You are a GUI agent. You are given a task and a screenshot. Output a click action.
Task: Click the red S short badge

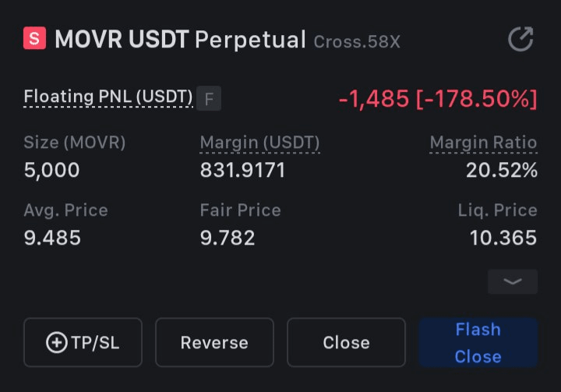click(x=35, y=38)
